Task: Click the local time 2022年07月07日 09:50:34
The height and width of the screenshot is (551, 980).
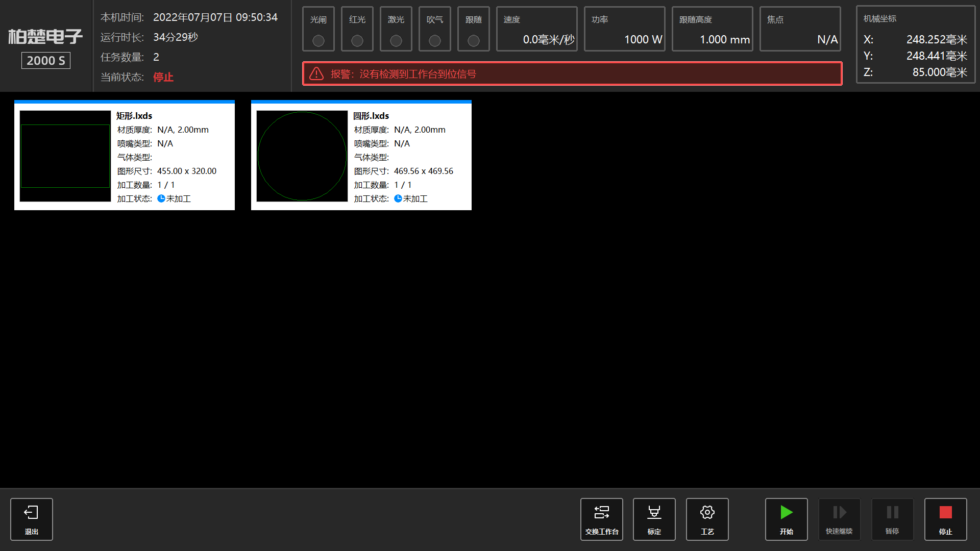Action: tap(215, 17)
